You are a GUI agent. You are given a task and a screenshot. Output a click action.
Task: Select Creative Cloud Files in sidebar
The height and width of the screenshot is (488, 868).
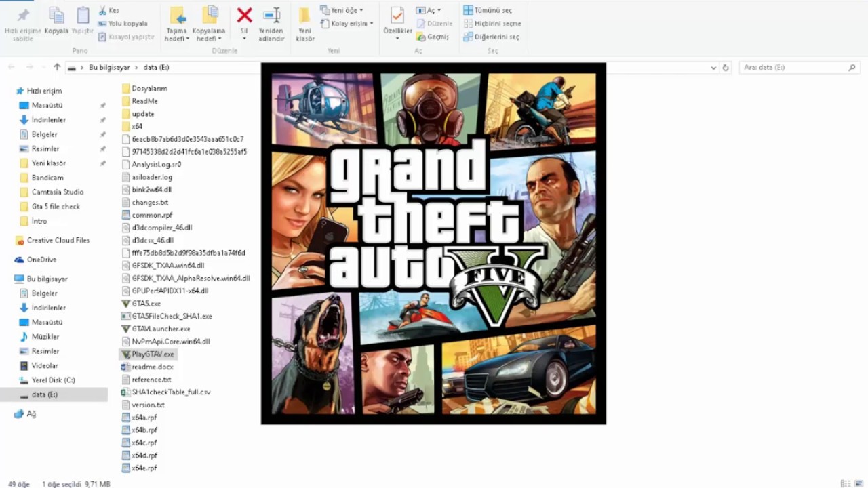tap(58, 241)
